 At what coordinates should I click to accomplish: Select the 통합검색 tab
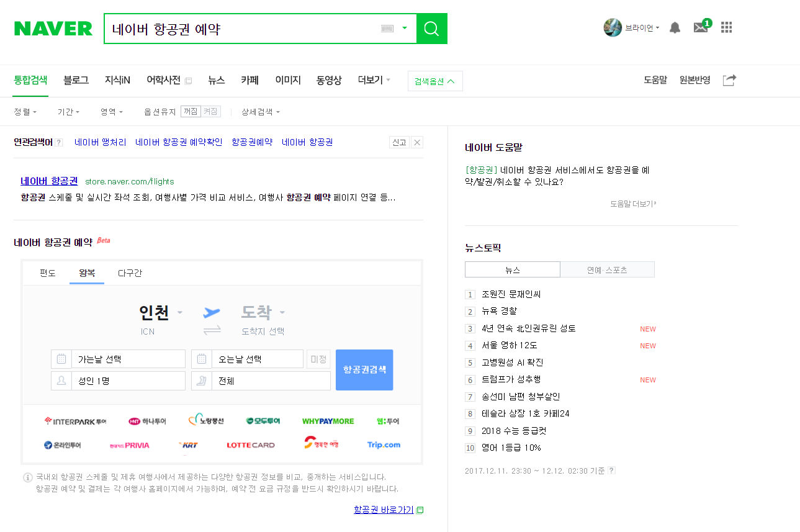point(30,80)
